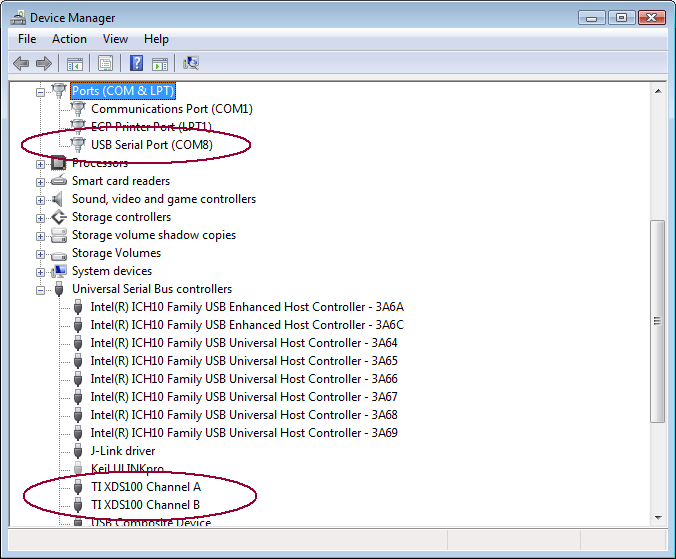Click the Storage volume shadow copies icon
This screenshot has height=559, width=676.
point(59,235)
